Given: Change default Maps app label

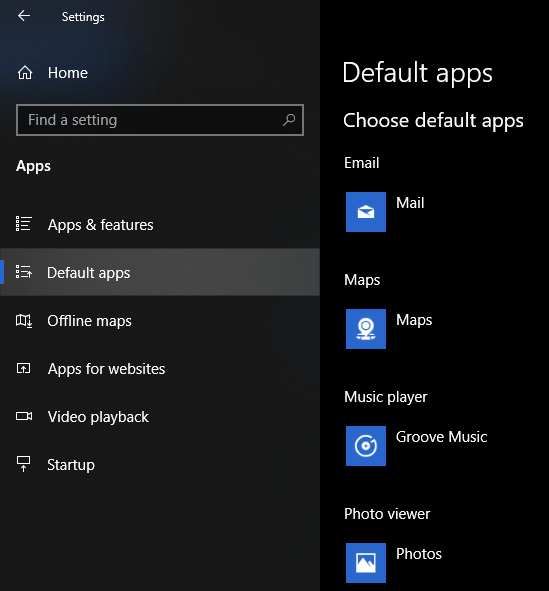Looking at the screenshot, I should click(x=414, y=320).
